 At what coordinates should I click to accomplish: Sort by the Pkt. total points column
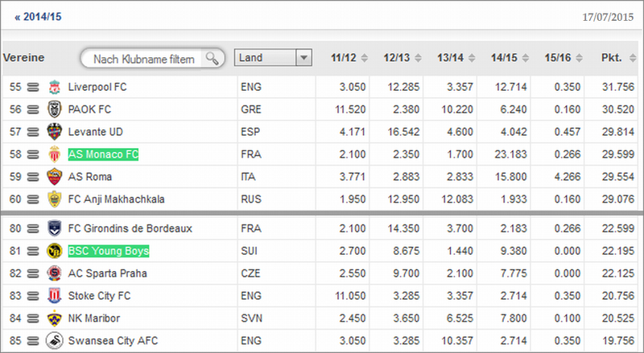tap(618, 58)
